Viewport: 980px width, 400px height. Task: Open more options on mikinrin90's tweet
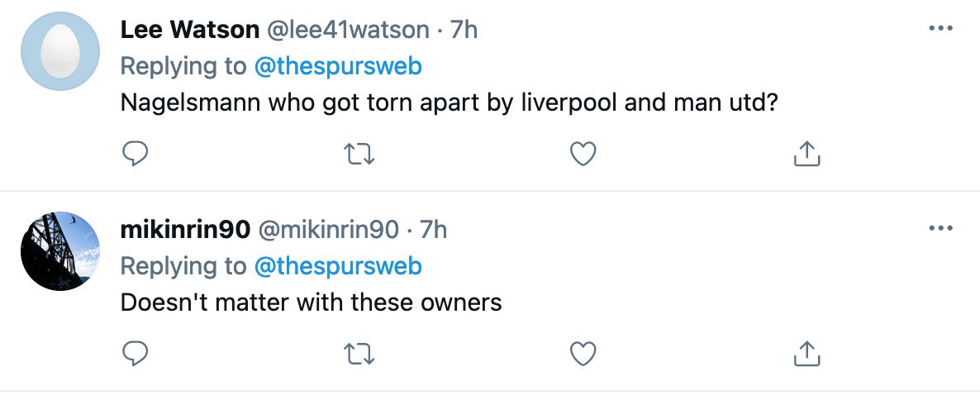click(941, 228)
